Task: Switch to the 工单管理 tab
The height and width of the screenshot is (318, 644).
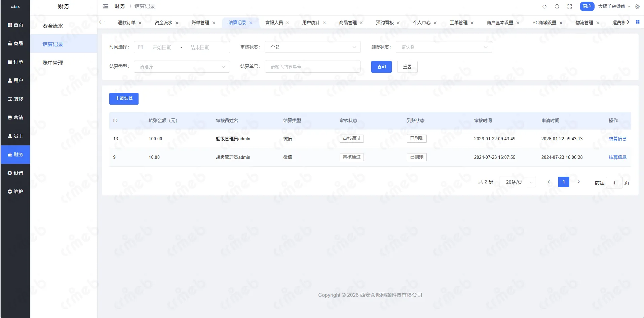Action: pos(459,23)
